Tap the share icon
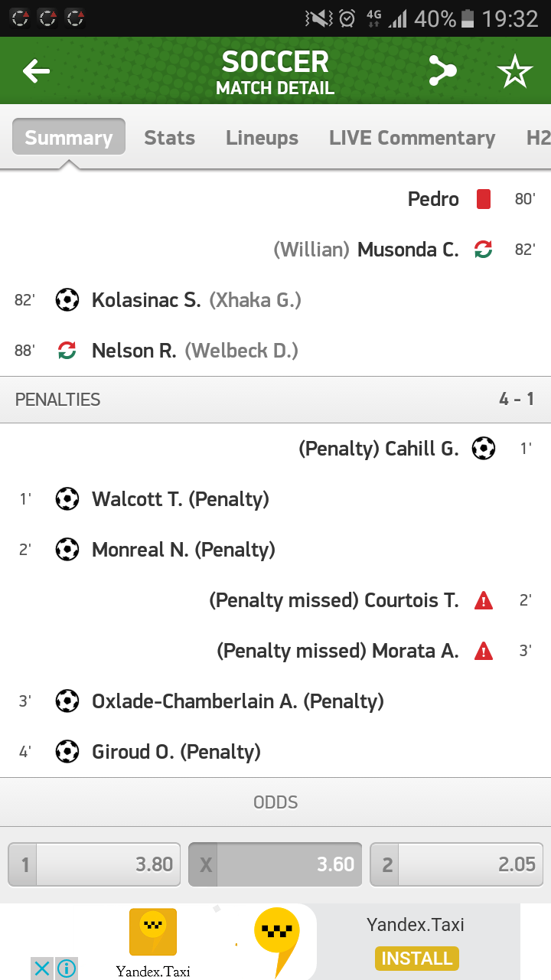551x980 pixels. [x=442, y=71]
